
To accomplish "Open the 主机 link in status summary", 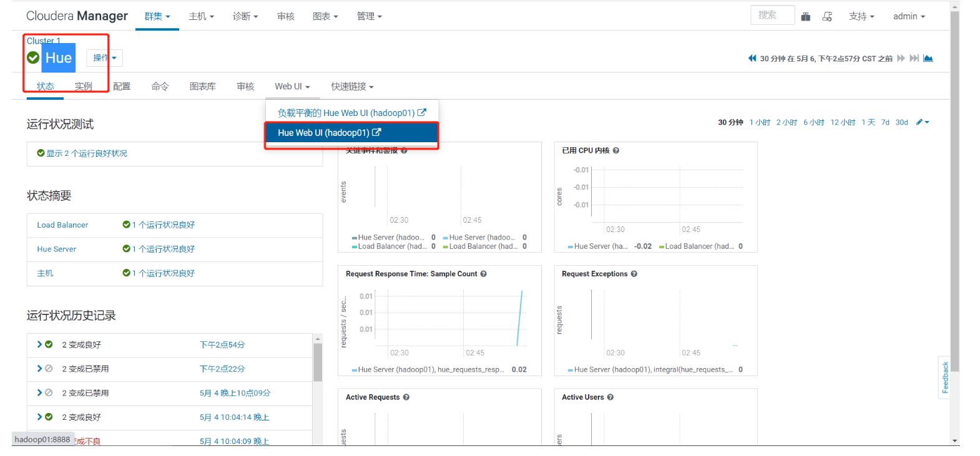I will (45, 273).
